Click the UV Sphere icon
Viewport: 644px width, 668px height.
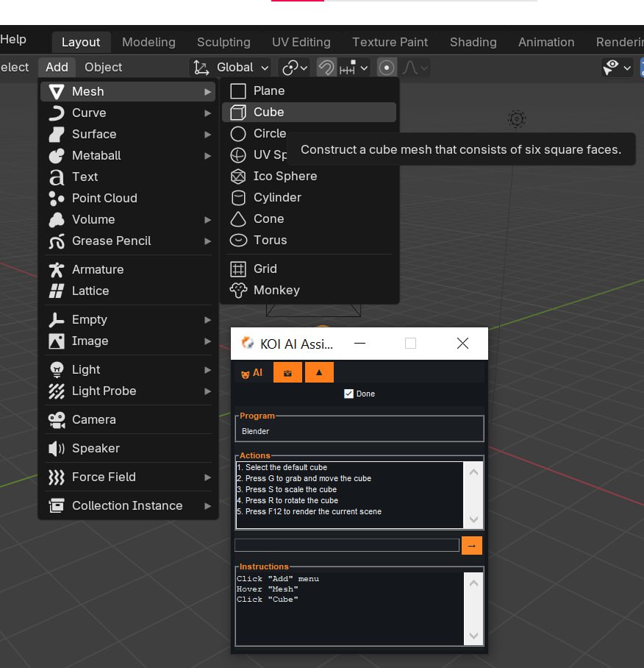tap(238, 155)
